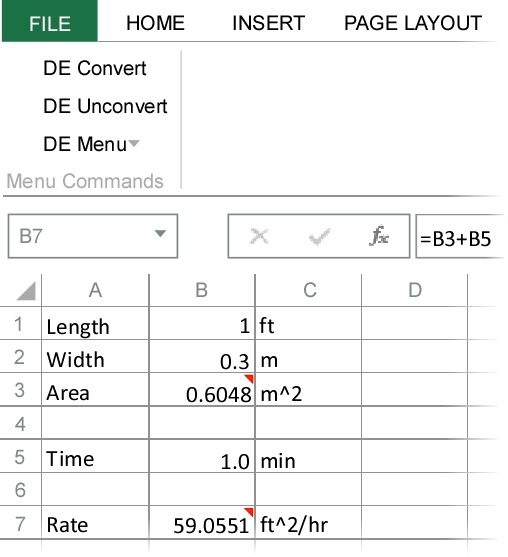Select column C header
Image resolution: width=508 pixels, height=557 pixels.
[x=308, y=290]
